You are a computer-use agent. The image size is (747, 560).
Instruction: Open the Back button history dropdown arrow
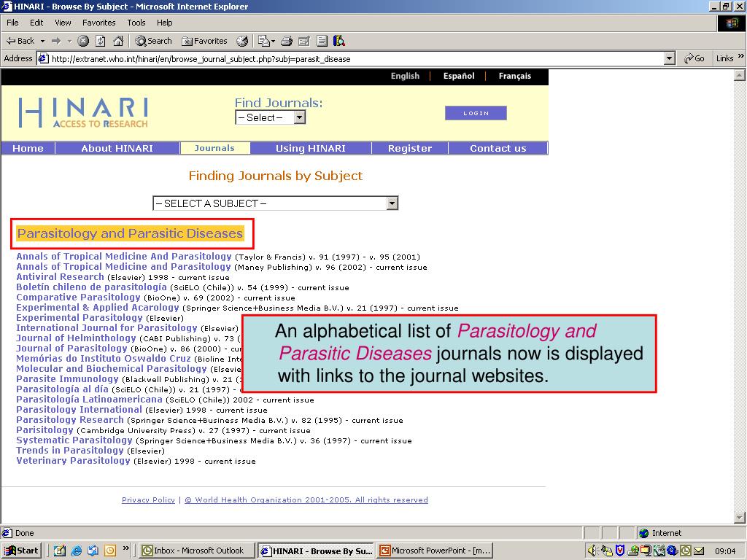click(x=42, y=41)
